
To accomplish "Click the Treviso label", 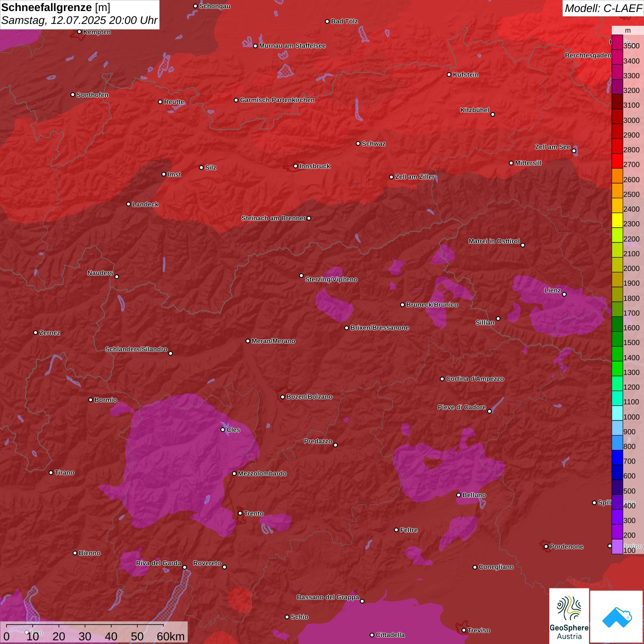I will pos(478,630).
